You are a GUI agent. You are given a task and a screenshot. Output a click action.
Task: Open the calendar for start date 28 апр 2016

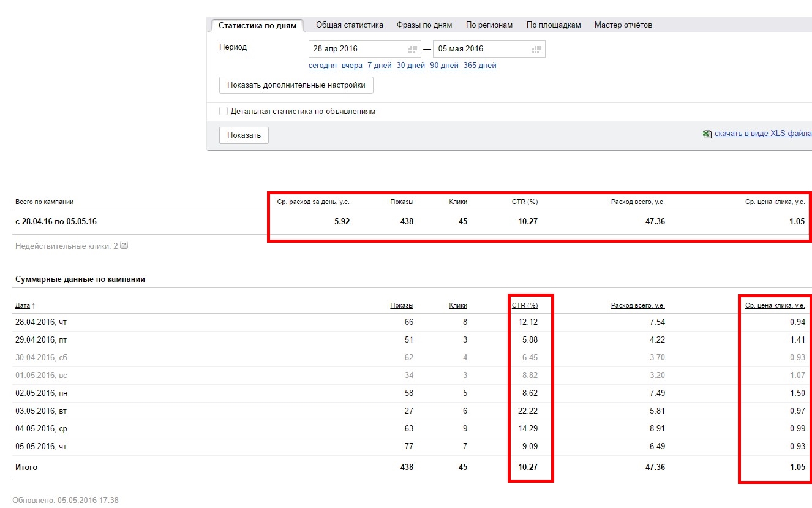tap(412, 49)
